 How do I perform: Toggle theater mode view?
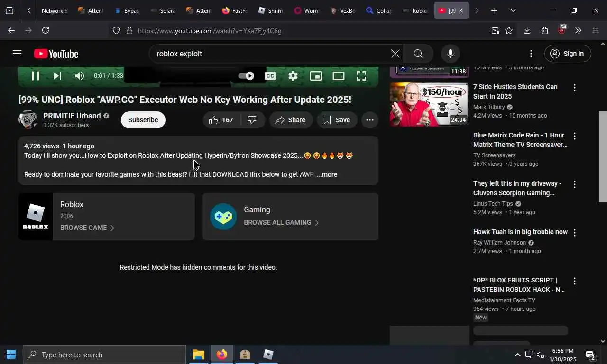tap(339, 76)
